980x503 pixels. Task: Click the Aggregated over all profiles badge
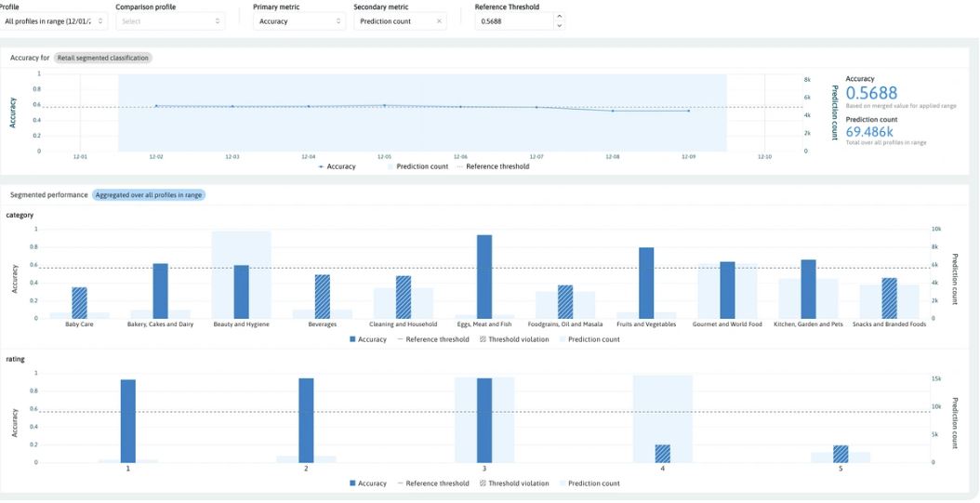(x=149, y=195)
